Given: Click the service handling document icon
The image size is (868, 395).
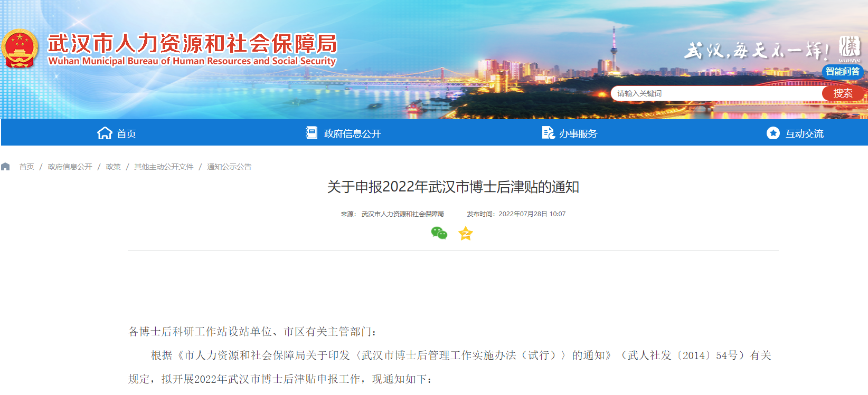Looking at the screenshot, I should coord(548,133).
